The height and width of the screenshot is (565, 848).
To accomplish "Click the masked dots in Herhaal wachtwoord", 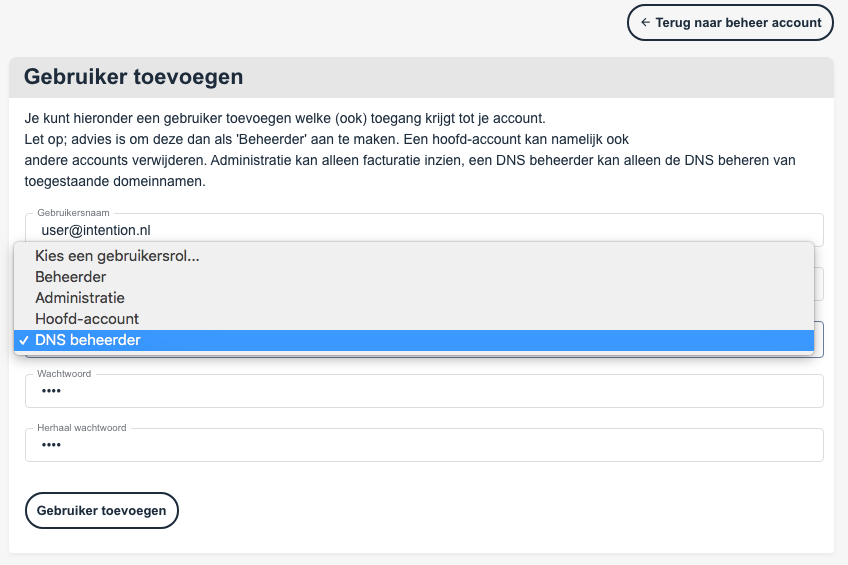I will (51, 445).
